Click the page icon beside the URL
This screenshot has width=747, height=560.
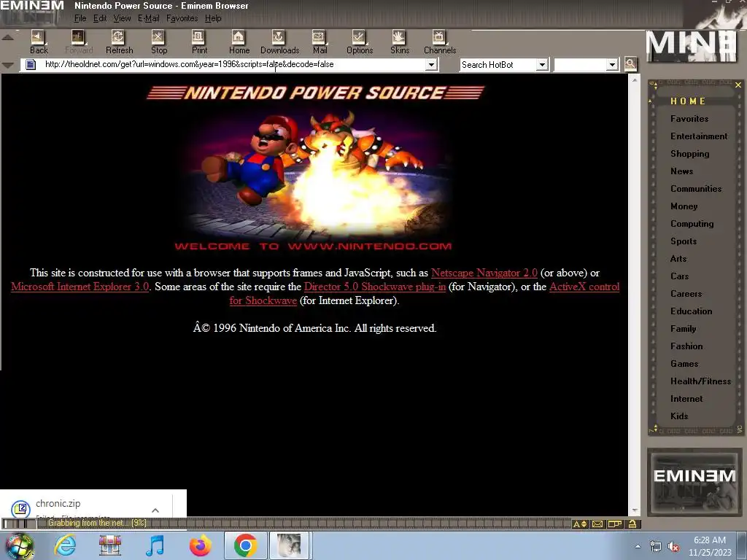coord(31,64)
